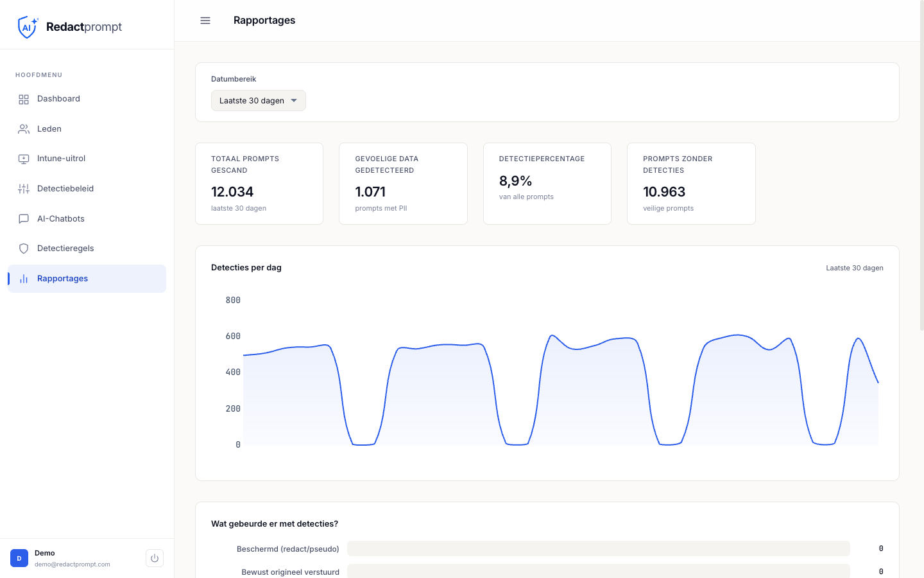Click the 200 y-axis label
The image size is (924, 578).
pyautogui.click(x=233, y=408)
